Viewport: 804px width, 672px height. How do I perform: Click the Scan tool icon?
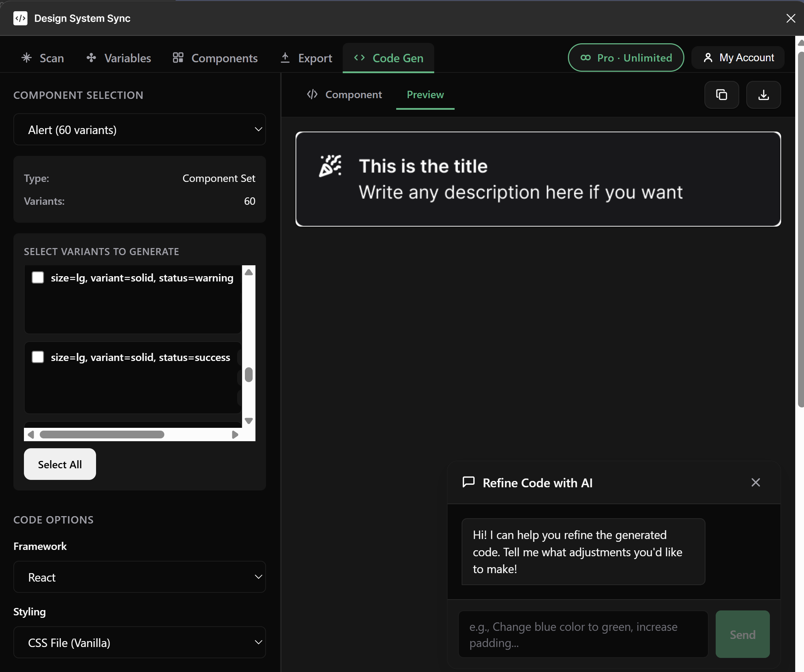click(x=26, y=58)
